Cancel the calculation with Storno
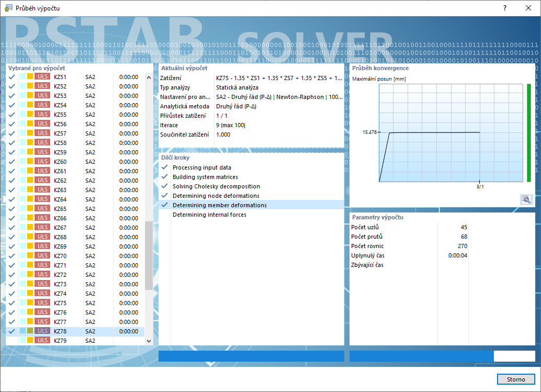Viewport: 541px width, 392px height. pos(516,379)
